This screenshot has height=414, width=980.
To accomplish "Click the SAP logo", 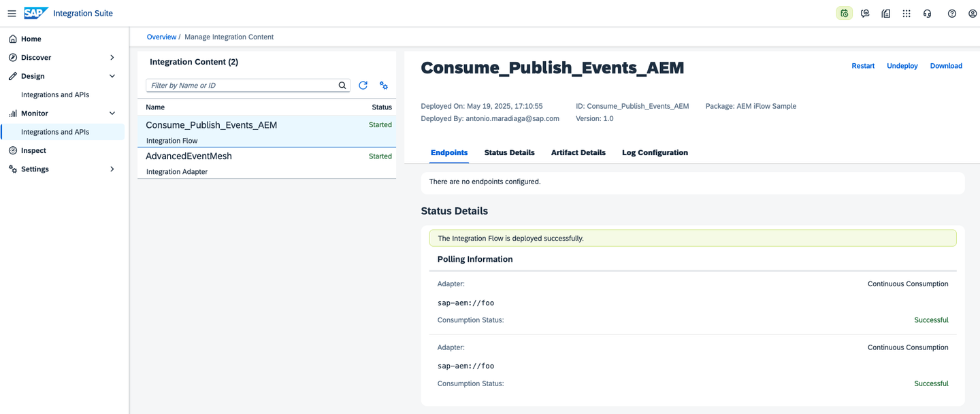I will pos(35,13).
